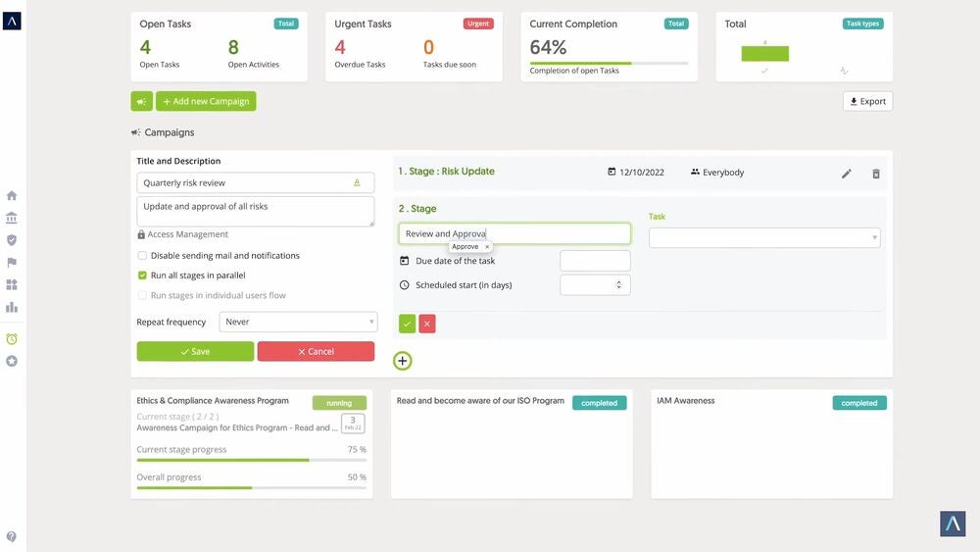980x552 pixels.
Task: Delete the Risk Update stage with the trash icon
Action: pyautogui.click(x=876, y=174)
